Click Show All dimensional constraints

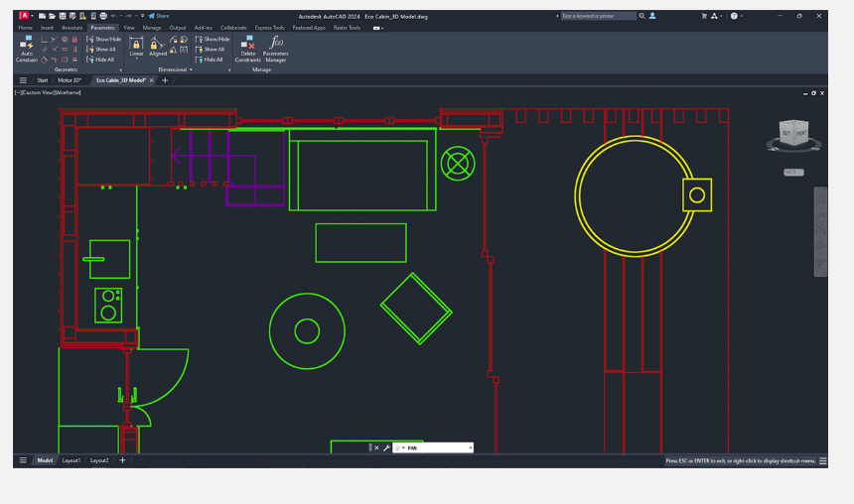211,49
